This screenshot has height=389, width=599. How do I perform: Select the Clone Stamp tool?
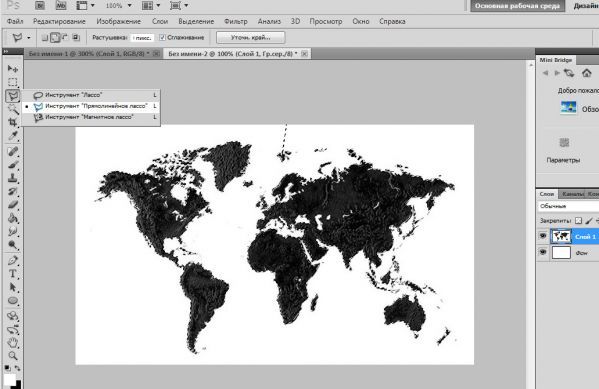coord(13,178)
